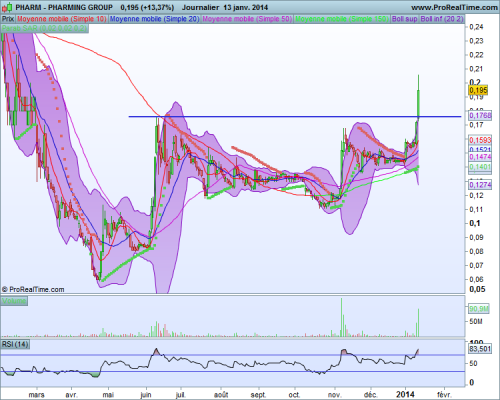Click the 0,1768 horizontal line price tag
This screenshot has height=400, width=500.
tap(480, 116)
